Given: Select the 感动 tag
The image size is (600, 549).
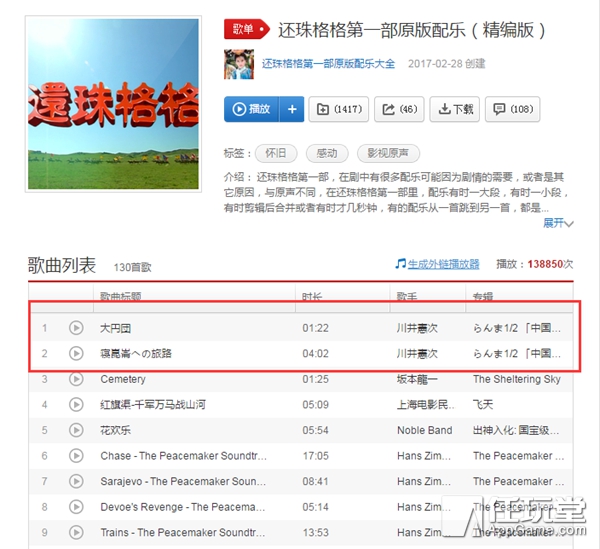Looking at the screenshot, I should tap(327, 153).
